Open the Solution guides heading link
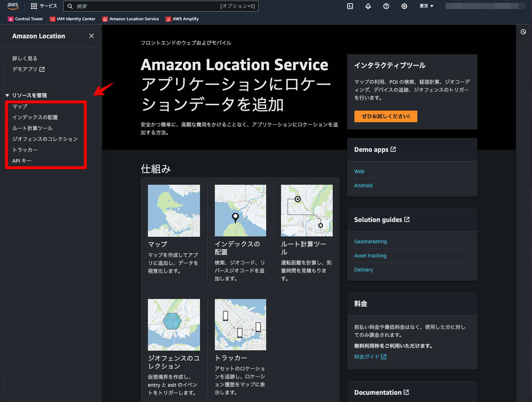 point(382,220)
